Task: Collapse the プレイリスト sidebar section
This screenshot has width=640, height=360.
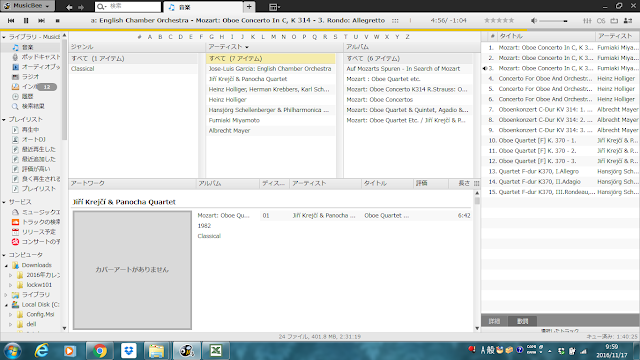Action: pyautogui.click(x=4, y=120)
